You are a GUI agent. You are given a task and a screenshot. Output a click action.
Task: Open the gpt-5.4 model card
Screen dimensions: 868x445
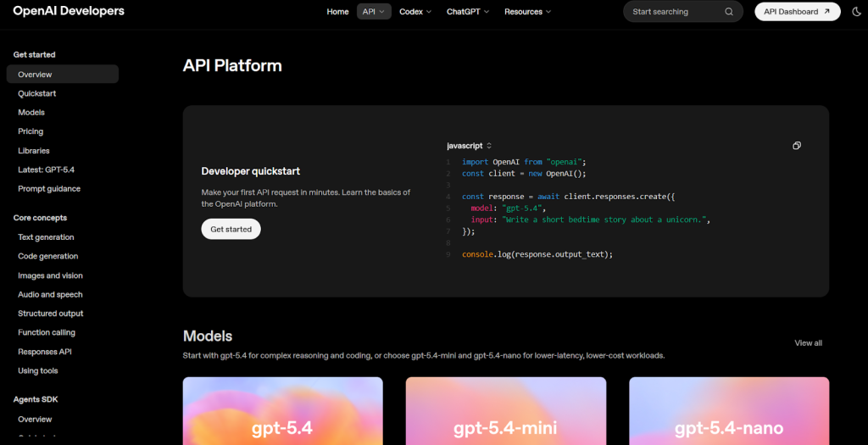(x=282, y=411)
